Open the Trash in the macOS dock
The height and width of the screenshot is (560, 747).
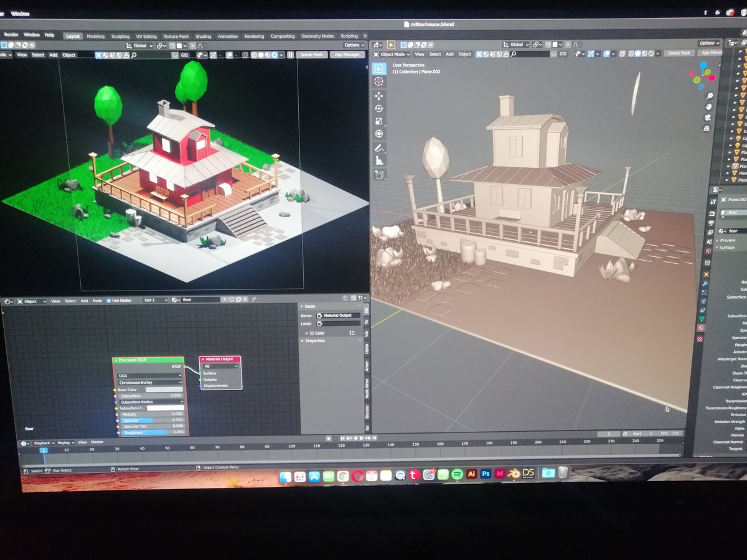pos(563,472)
